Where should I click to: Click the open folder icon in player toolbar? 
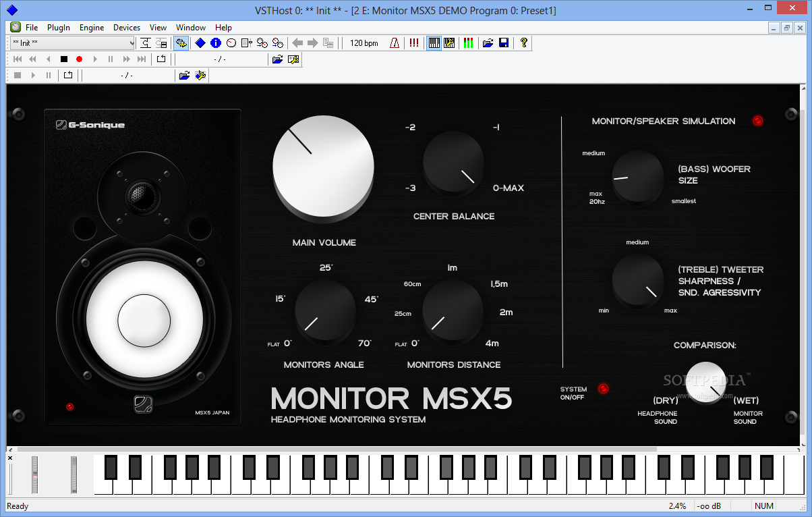pyautogui.click(x=277, y=59)
